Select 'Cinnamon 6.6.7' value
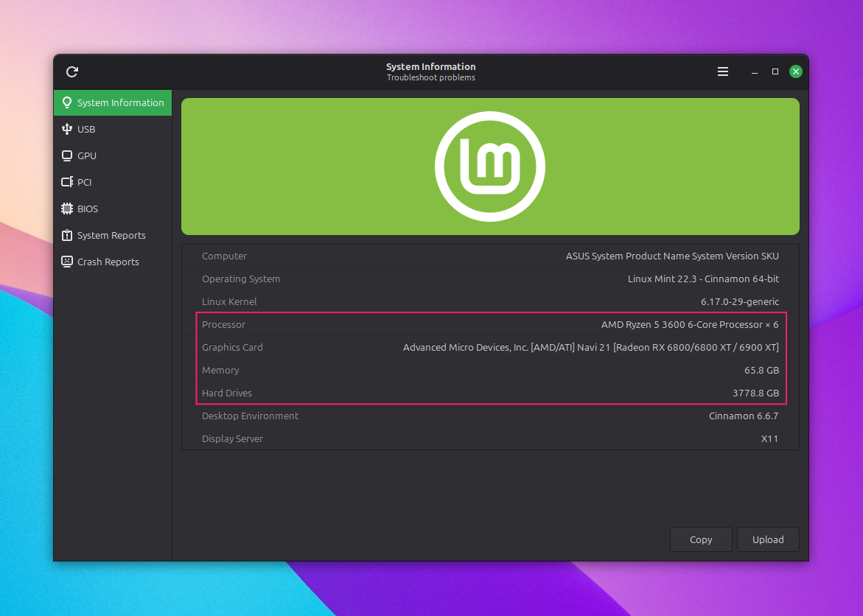 point(744,416)
